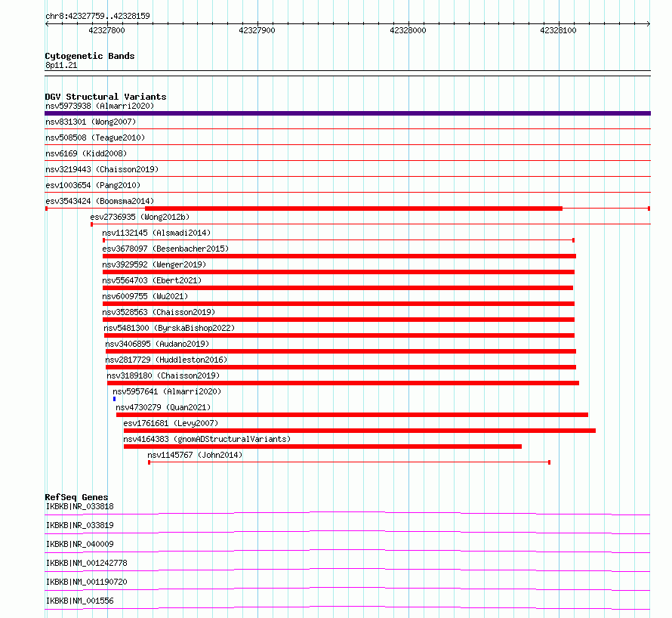Select nsv5957641 (Almarri2020) label
This screenshot has height=618, width=672.
click(x=167, y=391)
